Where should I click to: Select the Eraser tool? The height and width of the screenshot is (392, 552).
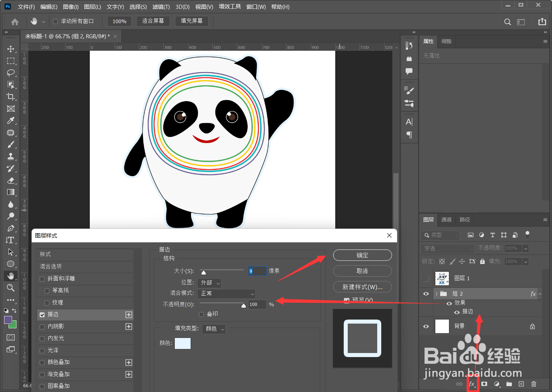pos(11,180)
